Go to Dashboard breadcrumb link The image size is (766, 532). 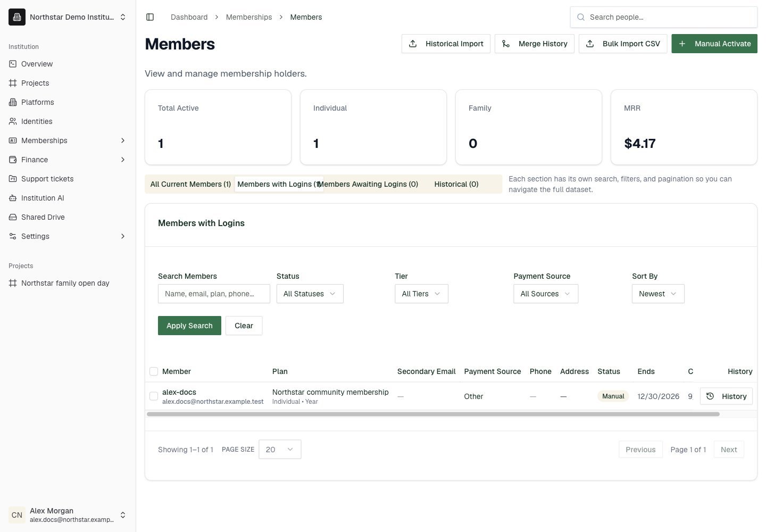point(189,17)
